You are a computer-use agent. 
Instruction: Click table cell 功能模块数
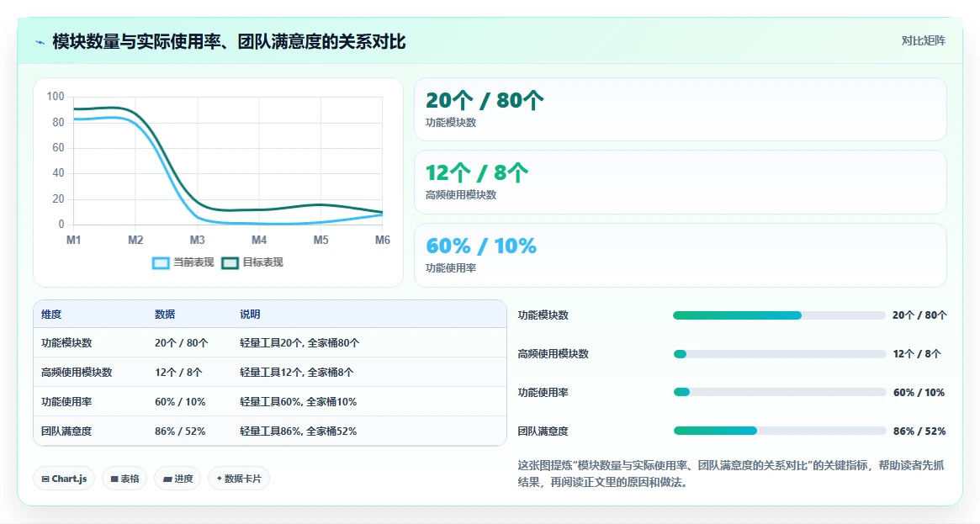66,343
